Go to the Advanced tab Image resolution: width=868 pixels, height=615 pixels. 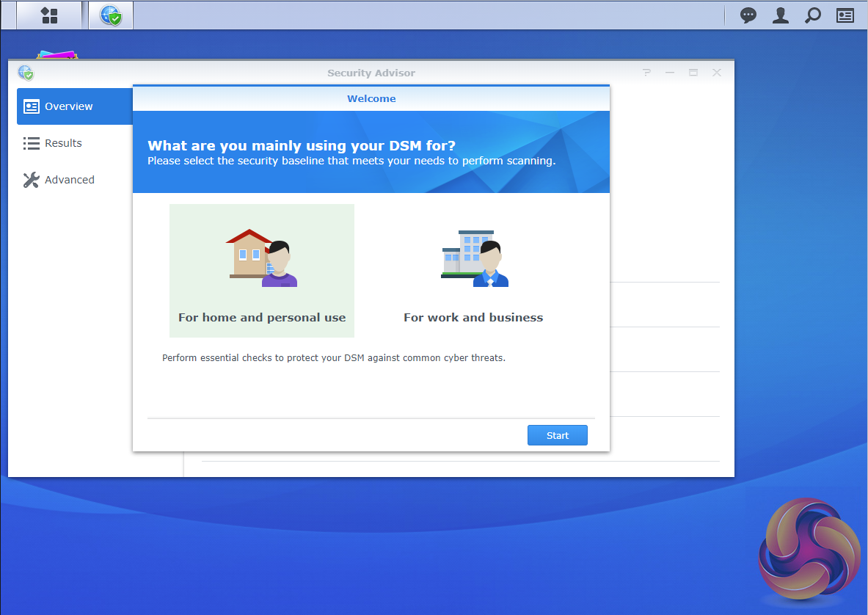tap(75, 180)
